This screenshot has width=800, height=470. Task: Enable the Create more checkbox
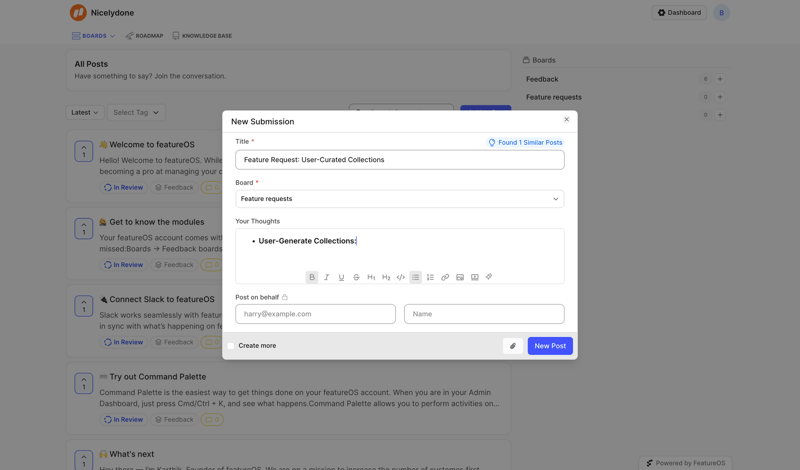(231, 346)
